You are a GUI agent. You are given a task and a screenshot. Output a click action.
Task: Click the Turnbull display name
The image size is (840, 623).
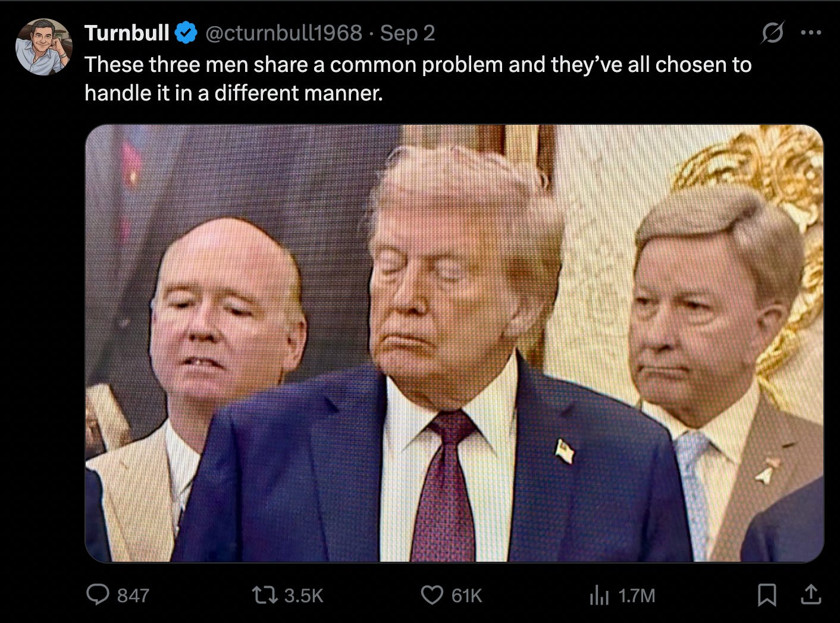point(127,33)
